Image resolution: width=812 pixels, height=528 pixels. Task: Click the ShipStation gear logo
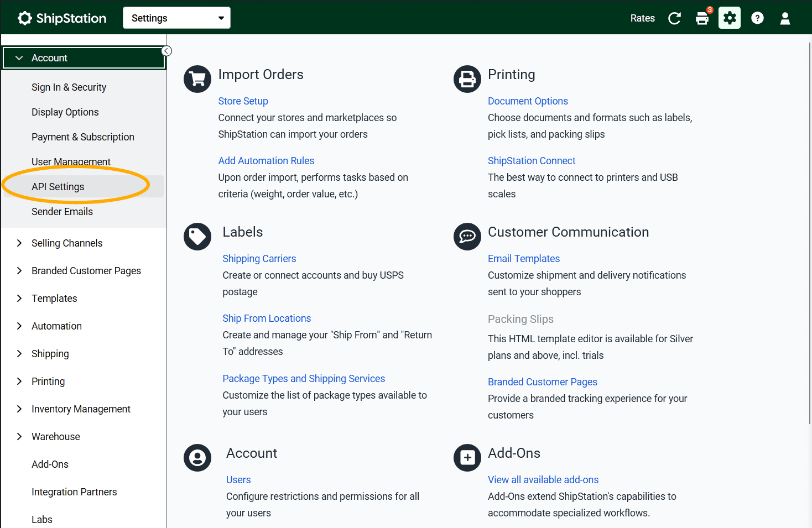[24, 18]
